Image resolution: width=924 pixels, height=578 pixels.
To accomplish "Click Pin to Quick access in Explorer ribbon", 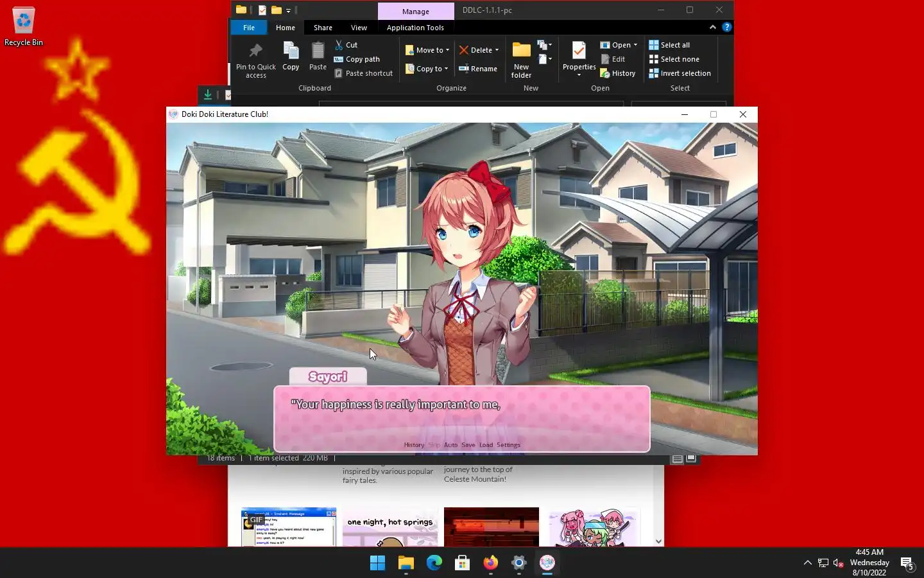I will coord(255,60).
